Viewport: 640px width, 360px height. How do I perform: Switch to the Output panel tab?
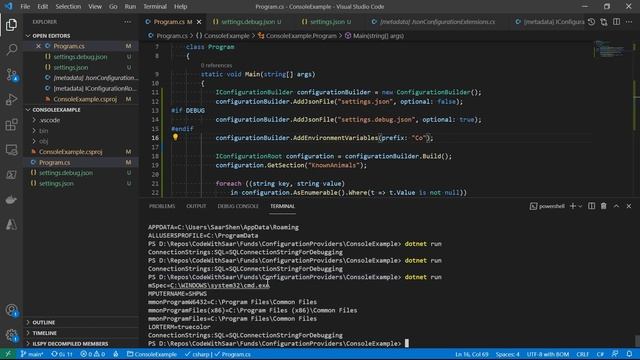coord(196,206)
